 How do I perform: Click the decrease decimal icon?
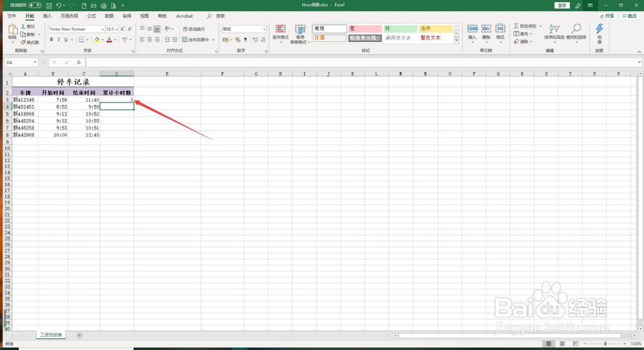(263, 40)
